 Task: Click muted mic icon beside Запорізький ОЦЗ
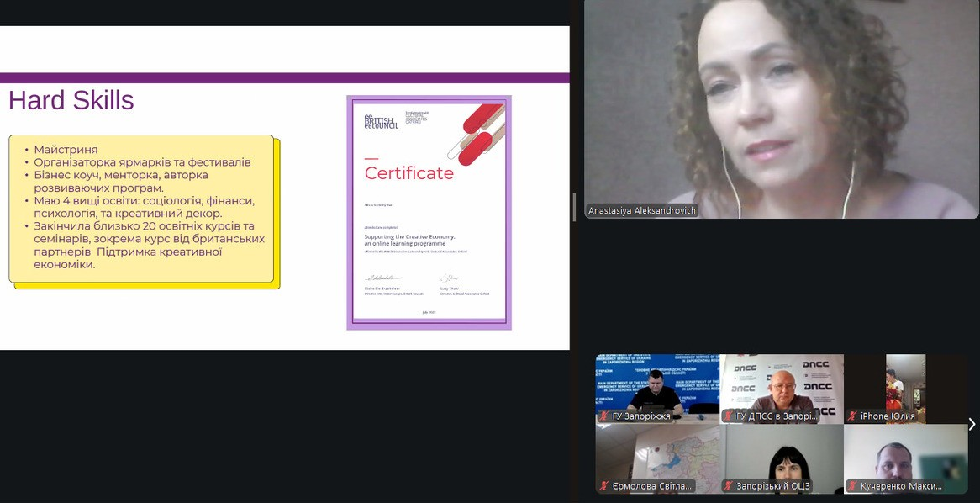(x=728, y=486)
